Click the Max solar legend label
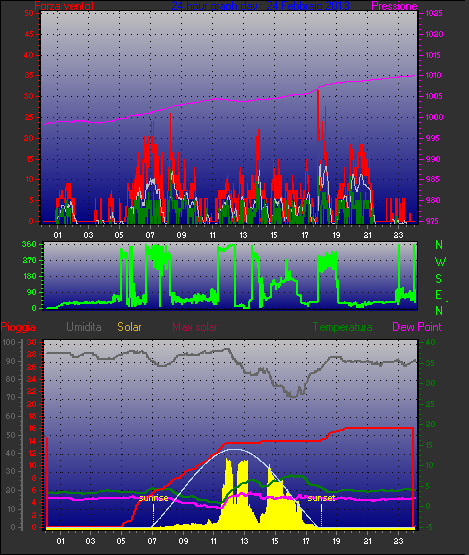Viewport: 469px width, 555px height. [x=195, y=327]
